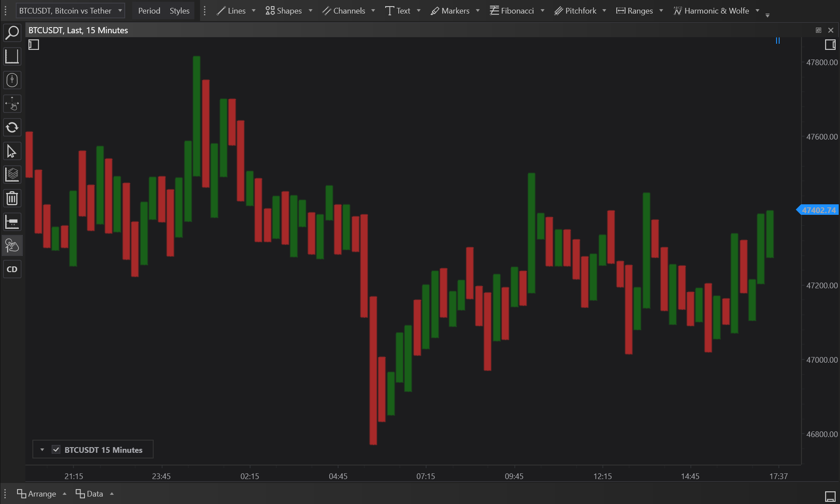Click the CD button in left sidebar
Screen dimensions: 840x504
12,269
